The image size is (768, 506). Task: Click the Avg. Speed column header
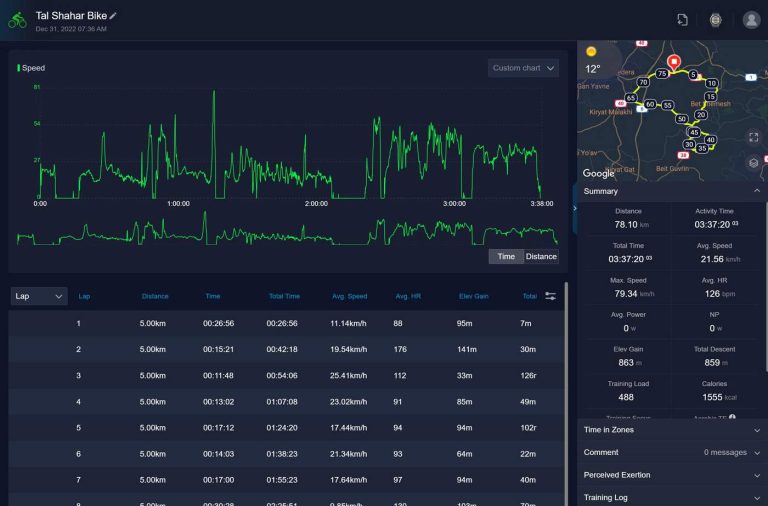349,296
